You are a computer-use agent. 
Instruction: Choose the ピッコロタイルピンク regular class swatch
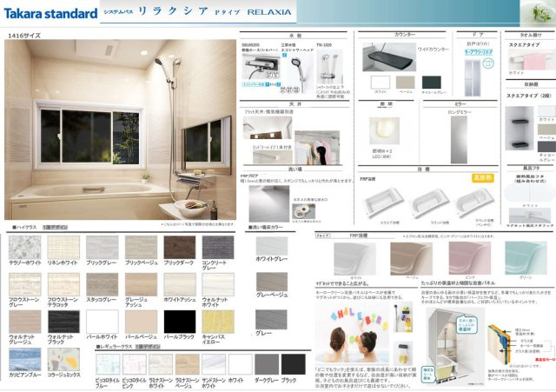coord(135,364)
